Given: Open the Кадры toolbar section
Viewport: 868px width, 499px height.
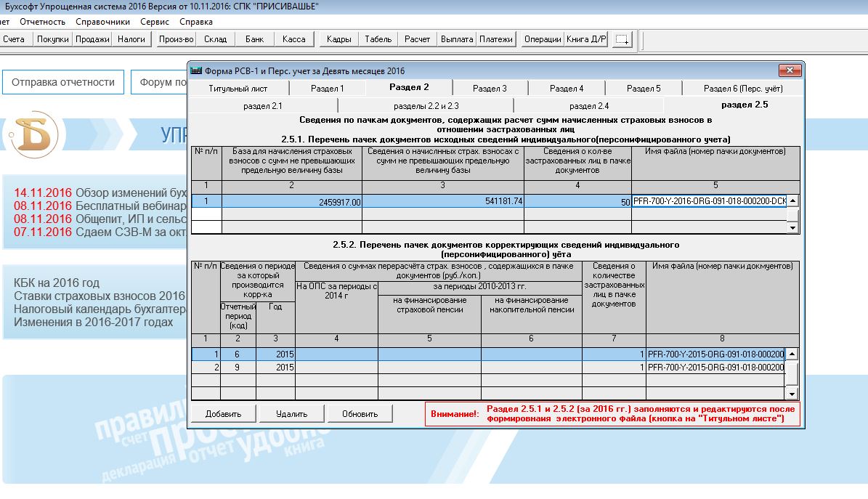Looking at the screenshot, I should click(339, 39).
